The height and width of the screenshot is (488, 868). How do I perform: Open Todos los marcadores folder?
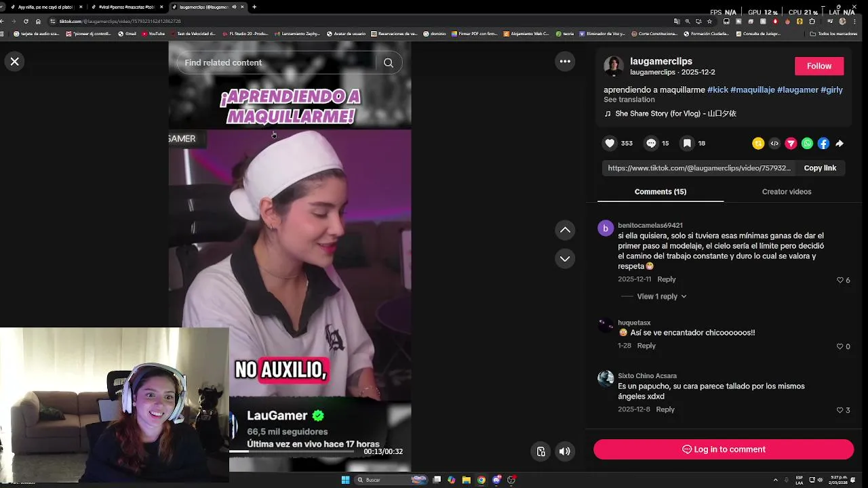[x=833, y=33]
